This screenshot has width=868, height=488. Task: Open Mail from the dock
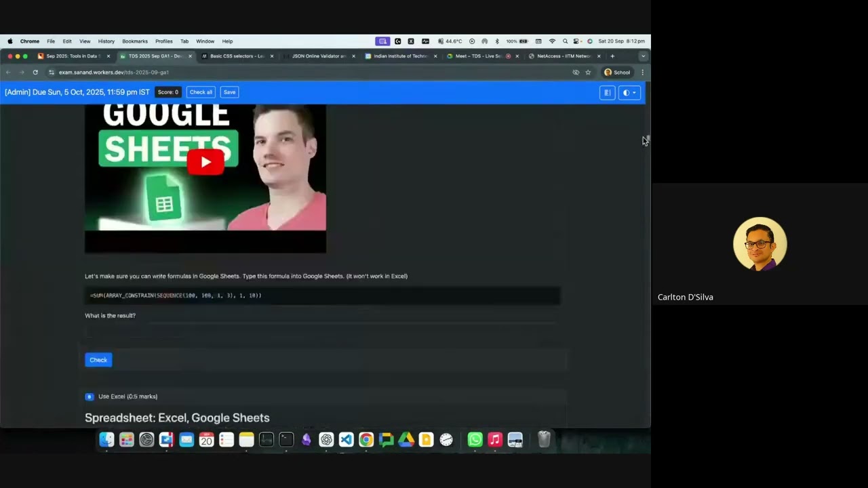coord(186,440)
